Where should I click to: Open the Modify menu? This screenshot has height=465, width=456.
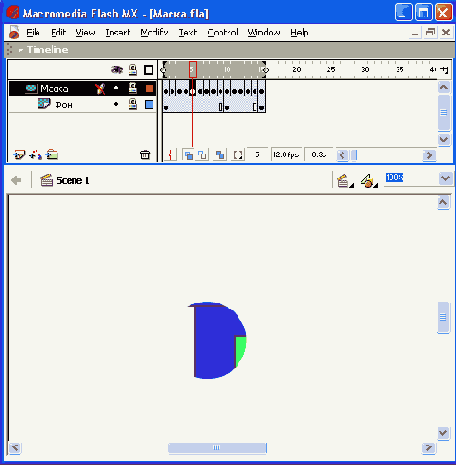click(x=154, y=32)
